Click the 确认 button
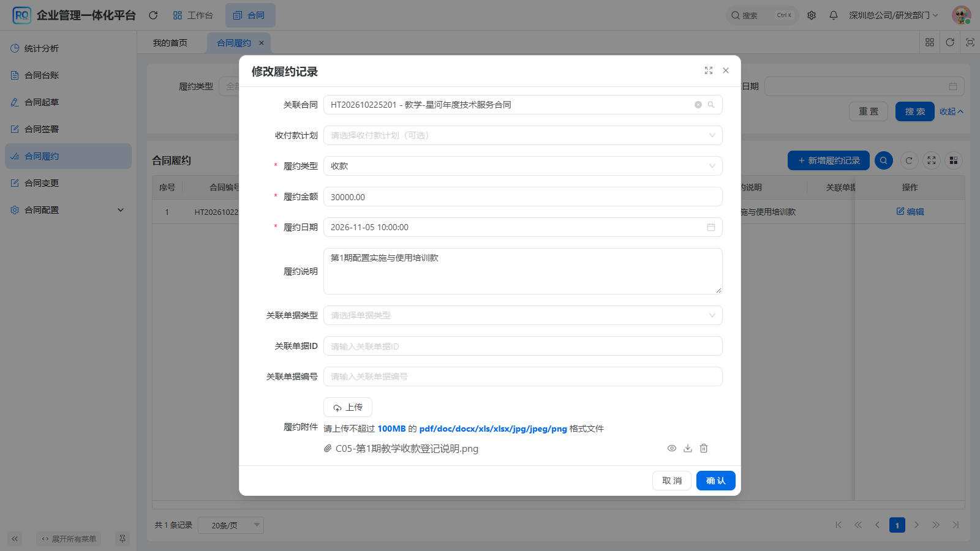 click(716, 481)
